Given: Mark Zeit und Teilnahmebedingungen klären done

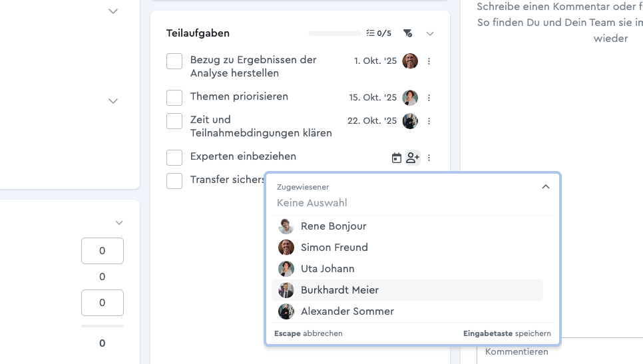Looking at the screenshot, I should [174, 121].
